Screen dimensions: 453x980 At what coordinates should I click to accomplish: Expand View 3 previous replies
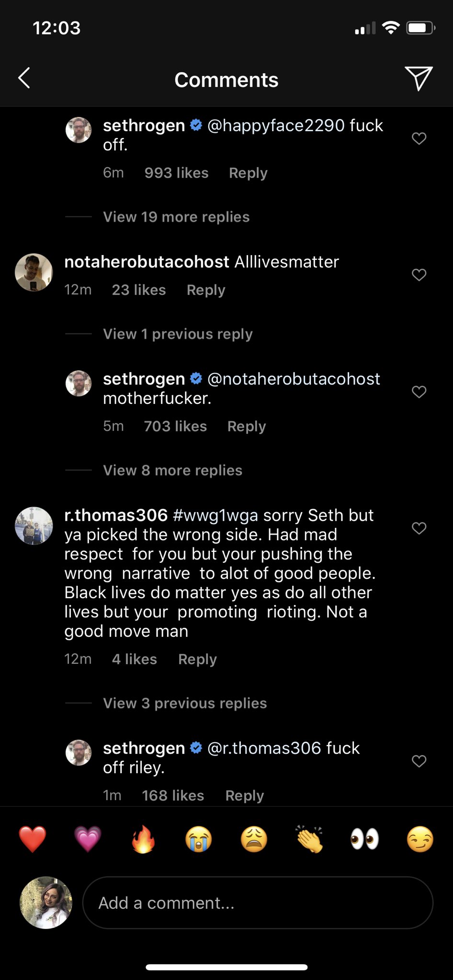[185, 703]
